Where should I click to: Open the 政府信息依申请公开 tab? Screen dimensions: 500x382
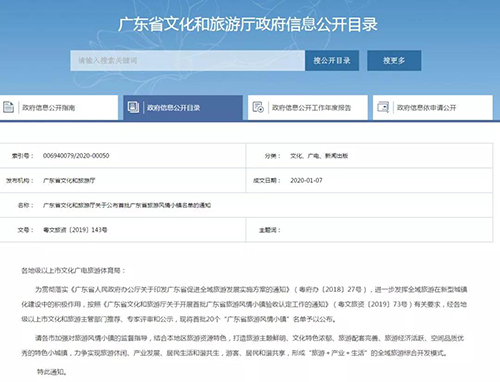point(433,108)
